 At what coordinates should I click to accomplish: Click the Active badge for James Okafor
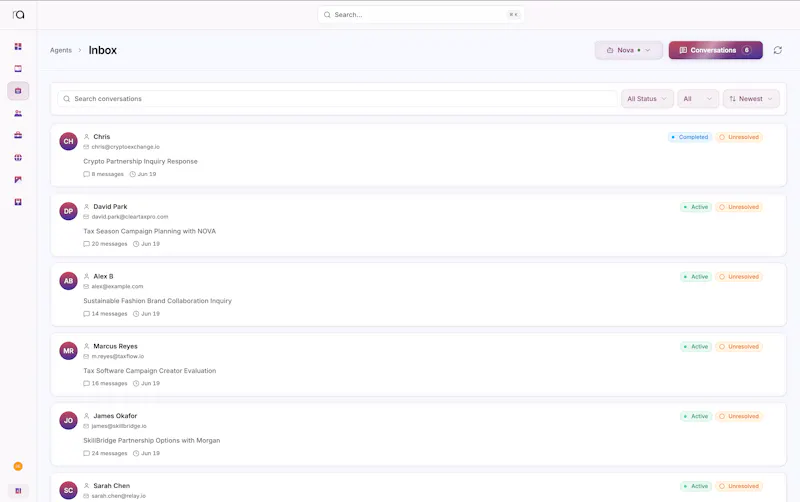coord(696,416)
